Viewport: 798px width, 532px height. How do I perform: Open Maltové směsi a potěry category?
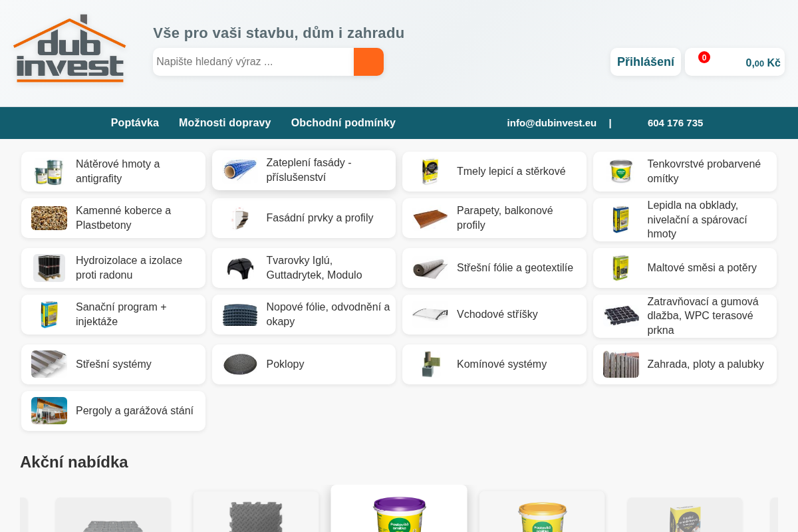(x=685, y=268)
